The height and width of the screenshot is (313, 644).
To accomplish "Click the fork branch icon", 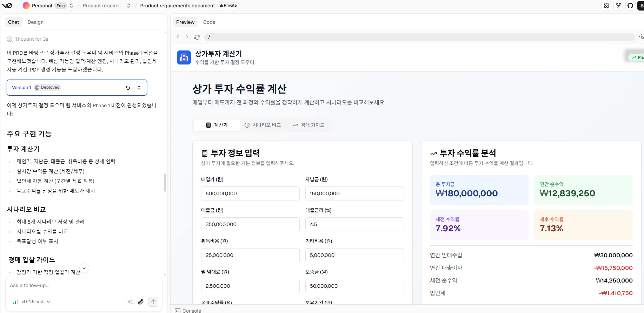I will (618, 6).
